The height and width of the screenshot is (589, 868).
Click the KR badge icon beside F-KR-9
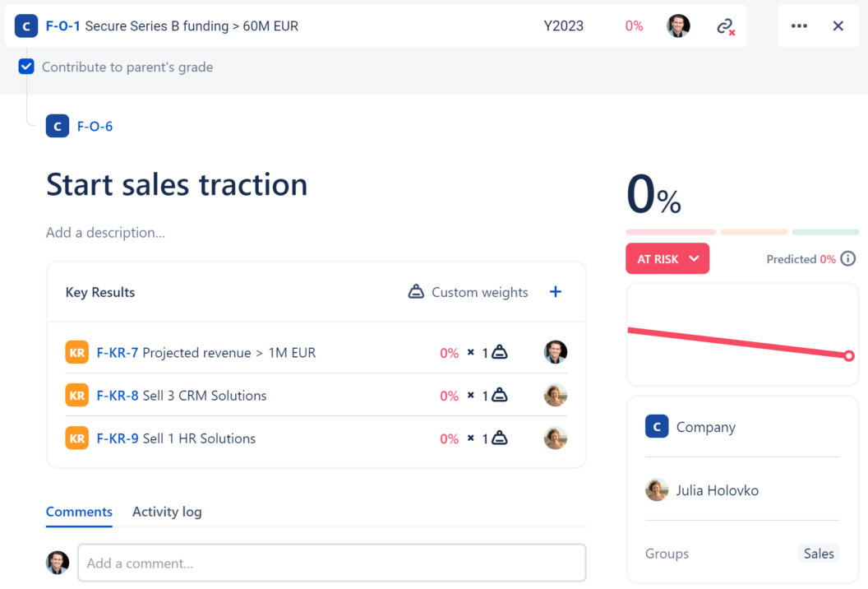coord(76,438)
